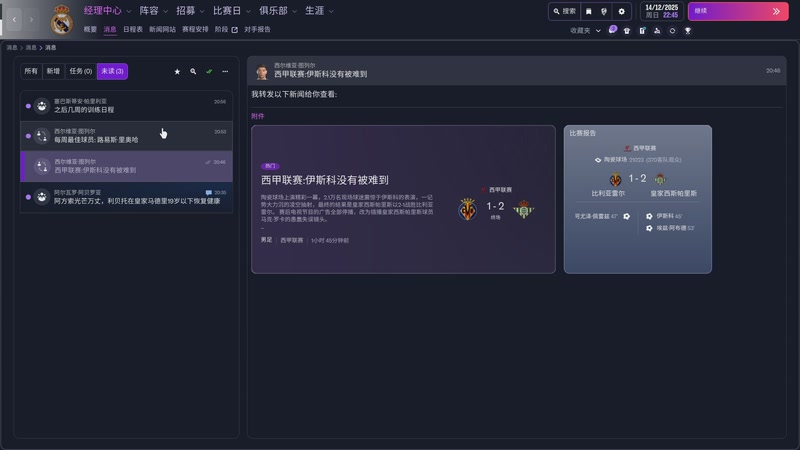
Task: Click stadium icon near 陶瓷球场
Action: 598,160
